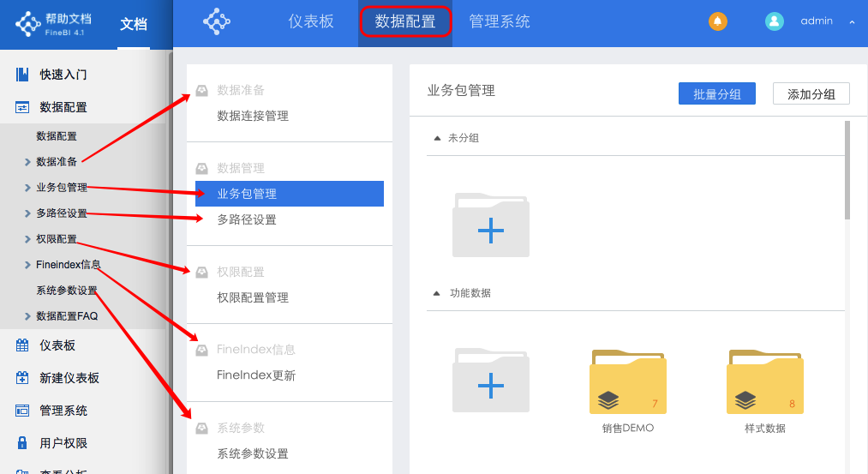
Task: Open the 样式数据 business package folder
Action: click(x=765, y=381)
